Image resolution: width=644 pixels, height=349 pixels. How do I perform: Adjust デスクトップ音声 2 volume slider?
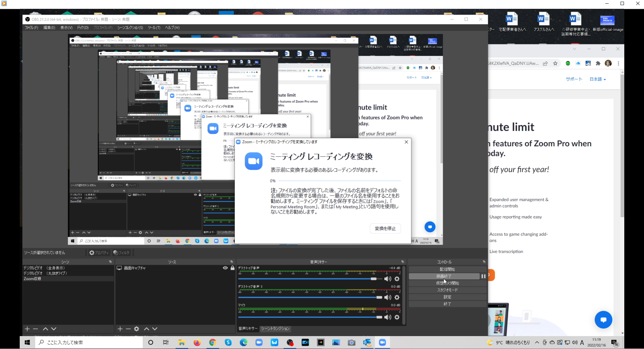pyautogui.click(x=379, y=297)
